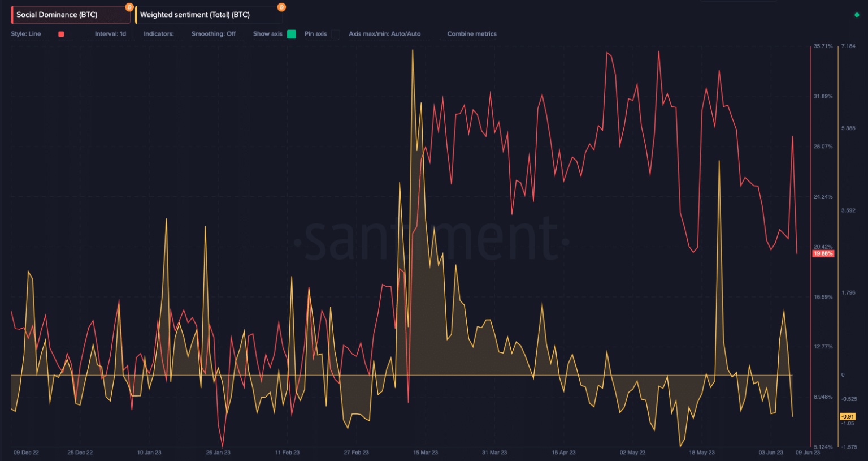Click the 09 Dec 22 date label
The width and height of the screenshot is (868, 461).
[26, 453]
